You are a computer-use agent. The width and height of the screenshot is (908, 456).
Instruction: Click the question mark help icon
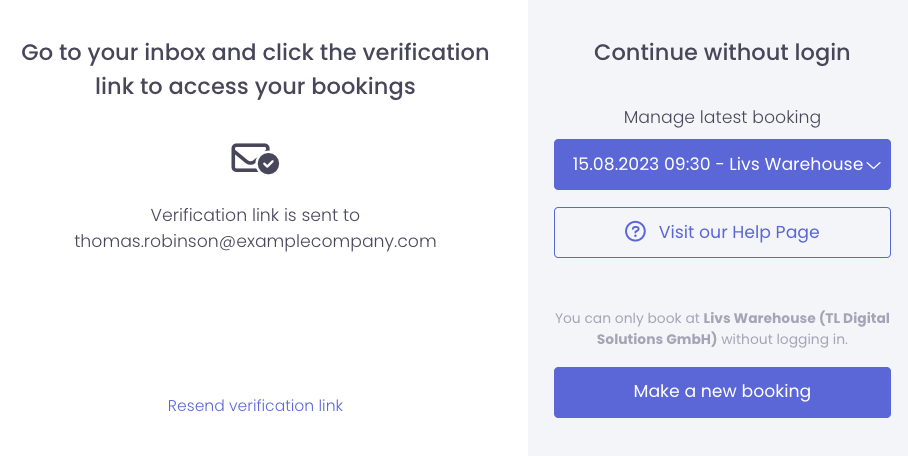point(635,232)
